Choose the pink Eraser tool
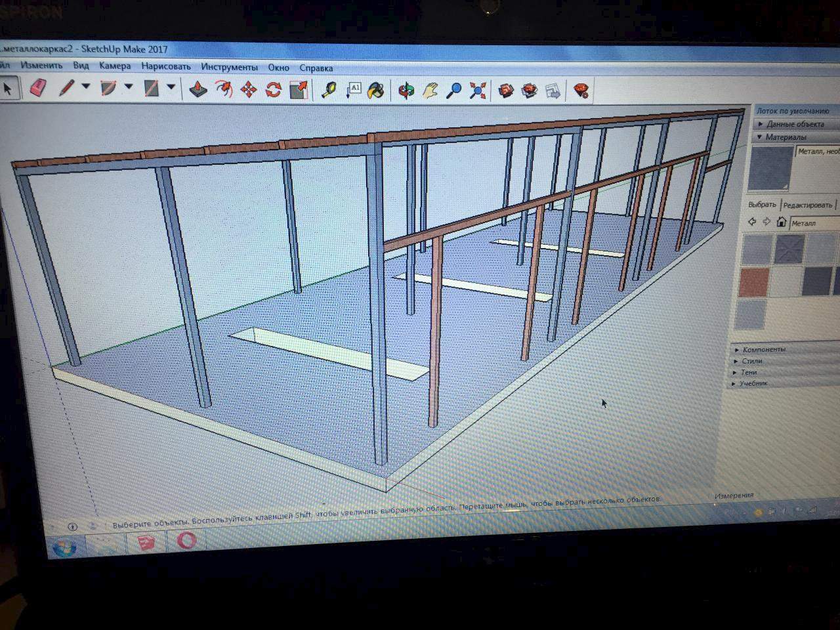Screen dimensions: 840x630 point(38,87)
